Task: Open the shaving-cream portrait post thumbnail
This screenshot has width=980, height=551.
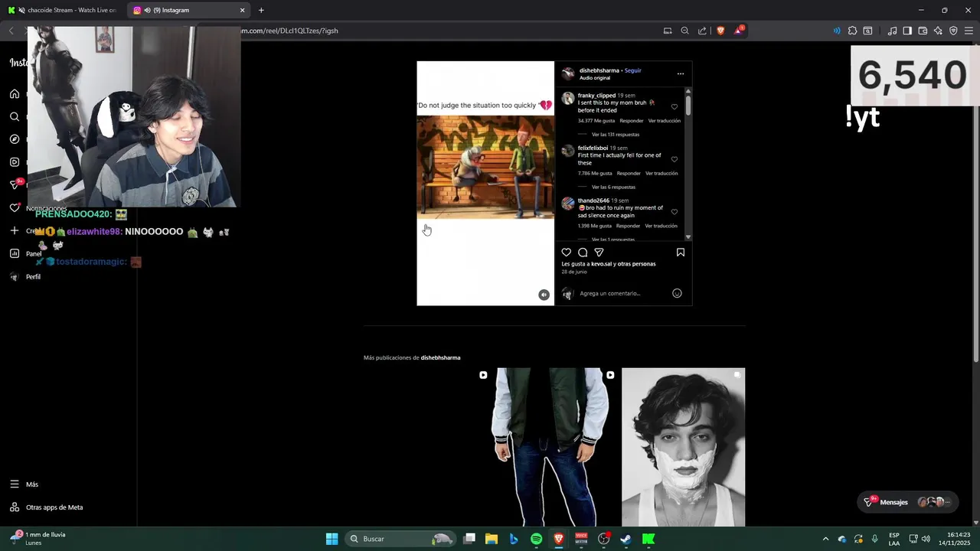Action: (x=683, y=447)
